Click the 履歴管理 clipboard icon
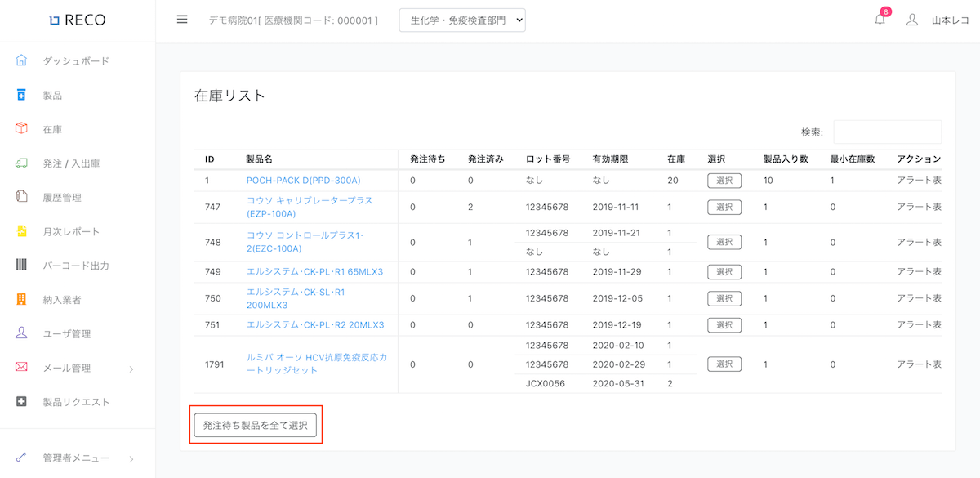This screenshot has width=980, height=478. [x=22, y=197]
